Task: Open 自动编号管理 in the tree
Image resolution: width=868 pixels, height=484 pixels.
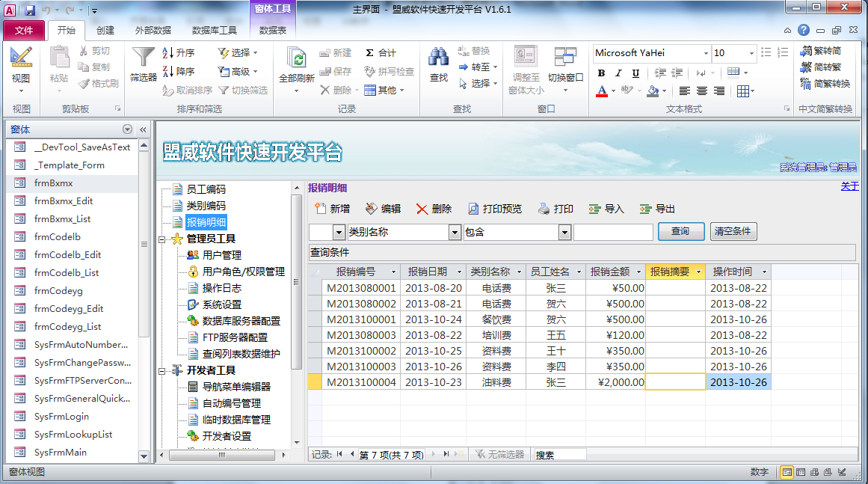Action: [232, 403]
